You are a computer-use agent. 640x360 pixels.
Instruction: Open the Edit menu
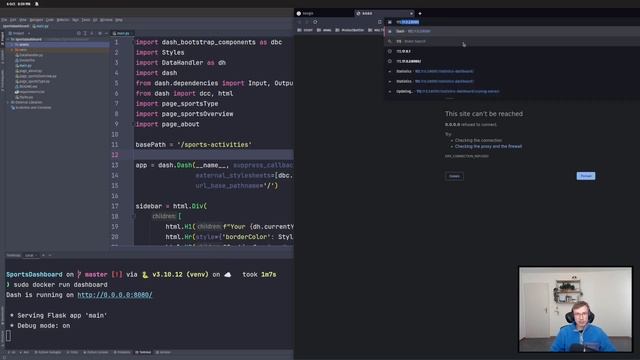[x=13, y=20]
